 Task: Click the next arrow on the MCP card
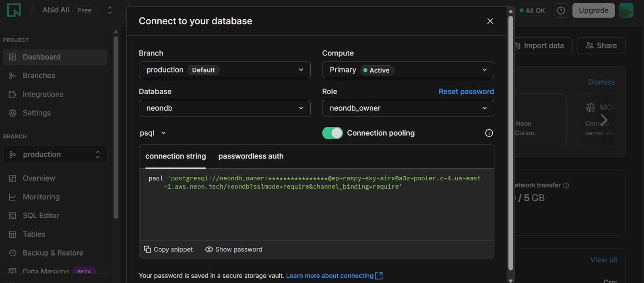click(604, 120)
